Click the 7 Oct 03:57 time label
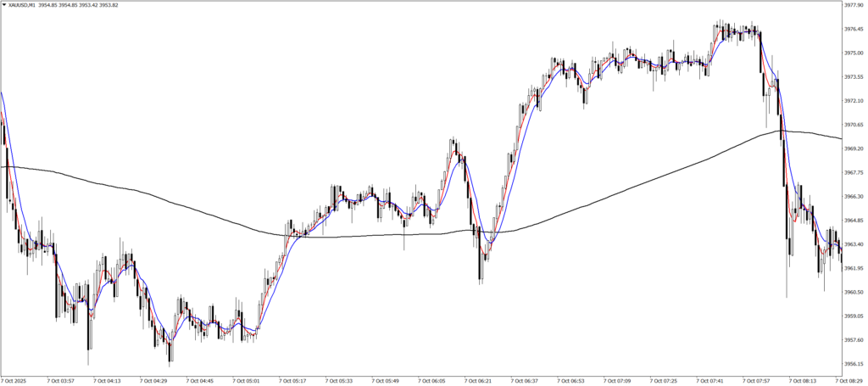The height and width of the screenshot is (386, 868). [59, 381]
